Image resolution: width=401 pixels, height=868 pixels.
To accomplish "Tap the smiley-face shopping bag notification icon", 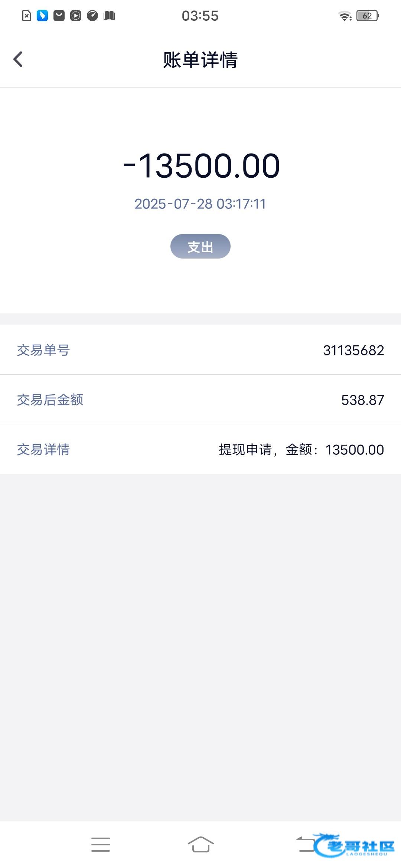I will coord(59,16).
